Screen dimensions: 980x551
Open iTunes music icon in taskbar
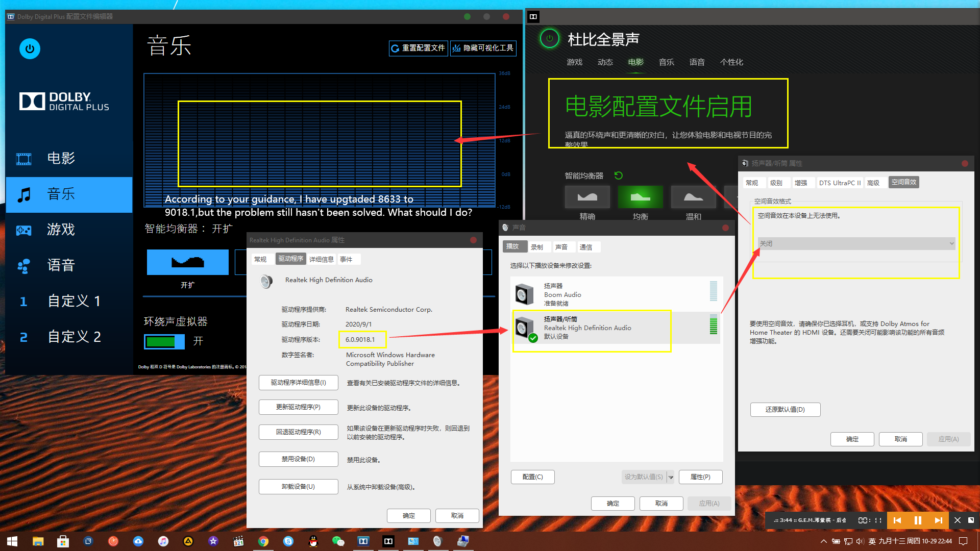163,541
